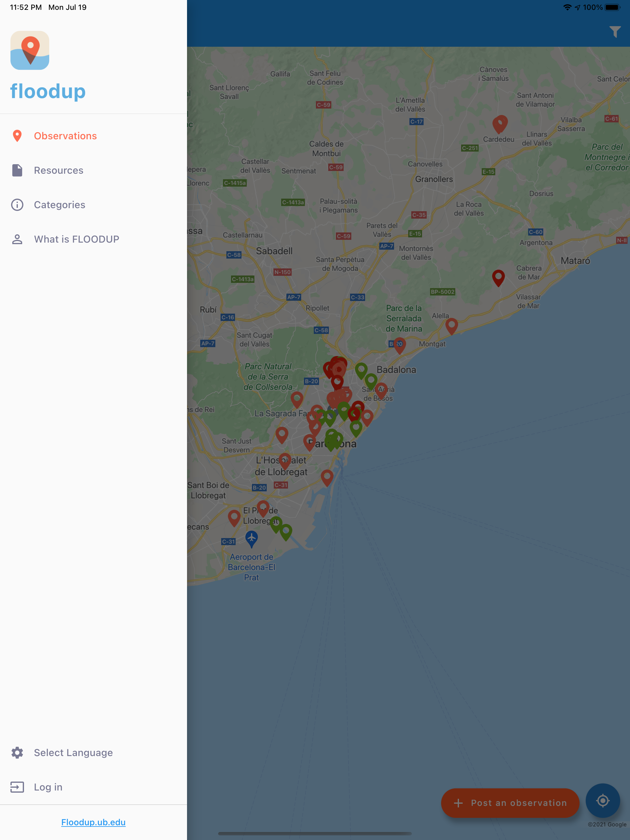The height and width of the screenshot is (840, 630).
Task: Click the Mataró map label
Action: (575, 260)
